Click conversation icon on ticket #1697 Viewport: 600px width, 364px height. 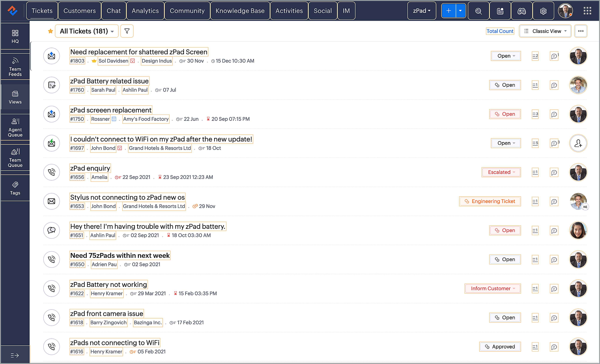pyautogui.click(x=554, y=143)
